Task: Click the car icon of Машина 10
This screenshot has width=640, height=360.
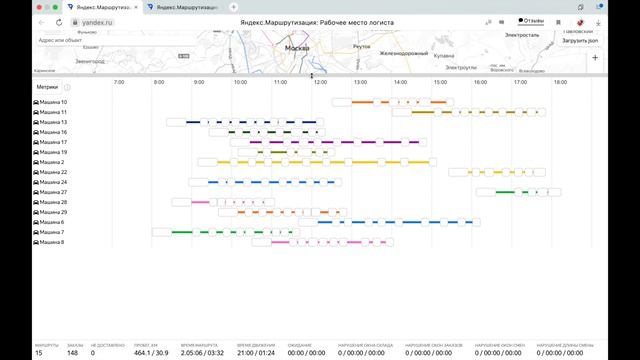Action: [36, 102]
